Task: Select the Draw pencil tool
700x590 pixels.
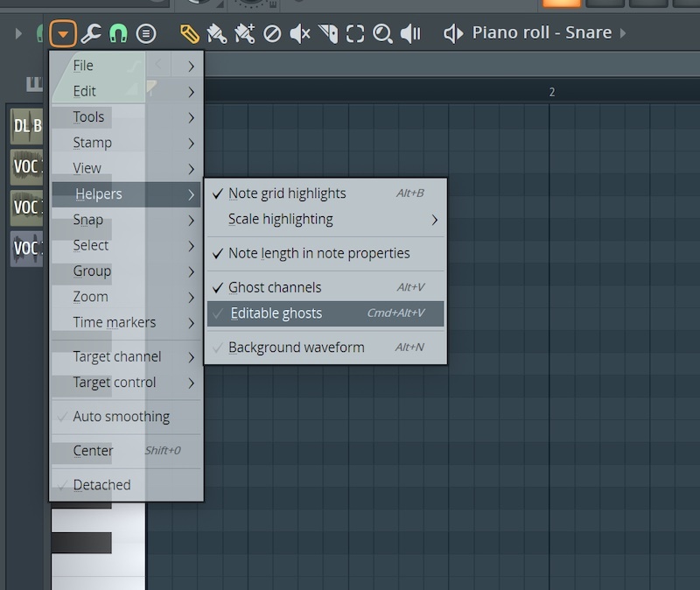Action: [x=190, y=34]
